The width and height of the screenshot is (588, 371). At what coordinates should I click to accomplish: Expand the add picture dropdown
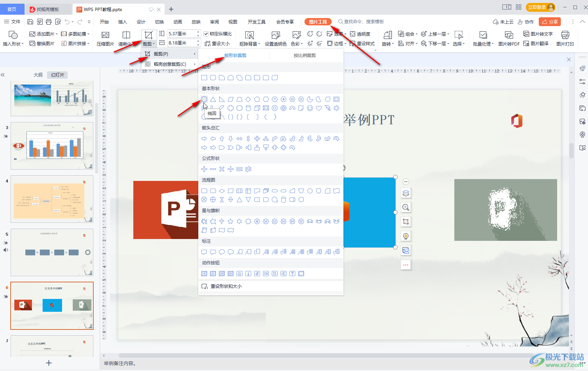[x=57, y=34]
